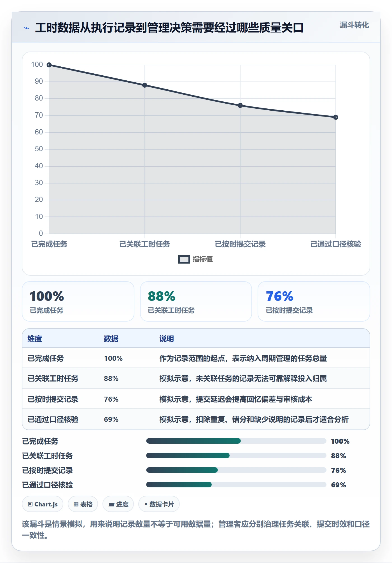Select the 已关联工时任务 point on the line
The height and width of the screenshot is (563, 392).
click(x=144, y=85)
